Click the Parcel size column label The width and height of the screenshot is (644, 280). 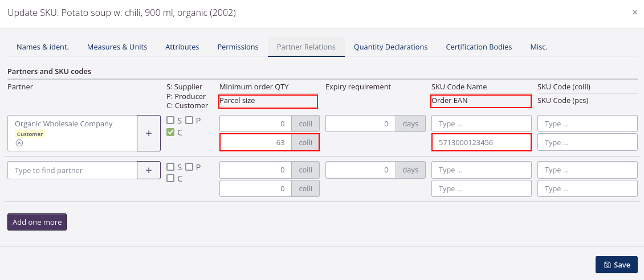click(x=238, y=100)
